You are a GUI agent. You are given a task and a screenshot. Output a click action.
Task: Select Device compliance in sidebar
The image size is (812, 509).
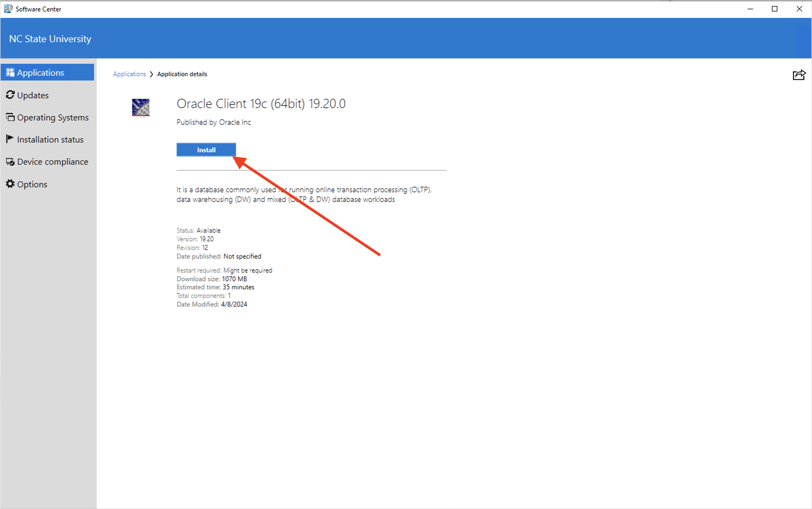pyautogui.click(x=53, y=162)
